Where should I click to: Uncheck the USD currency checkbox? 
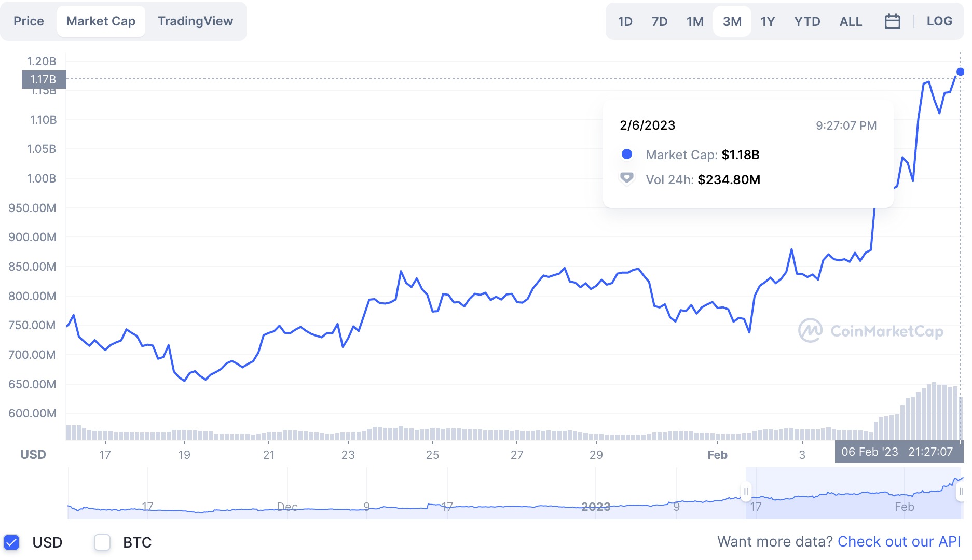pyautogui.click(x=11, y=542)
